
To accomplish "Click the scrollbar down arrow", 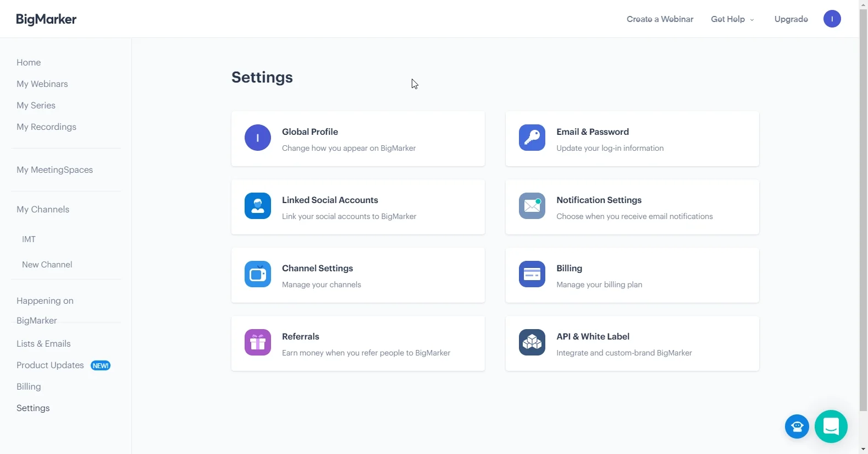I will pyautogui.click(x=863, y=449).
